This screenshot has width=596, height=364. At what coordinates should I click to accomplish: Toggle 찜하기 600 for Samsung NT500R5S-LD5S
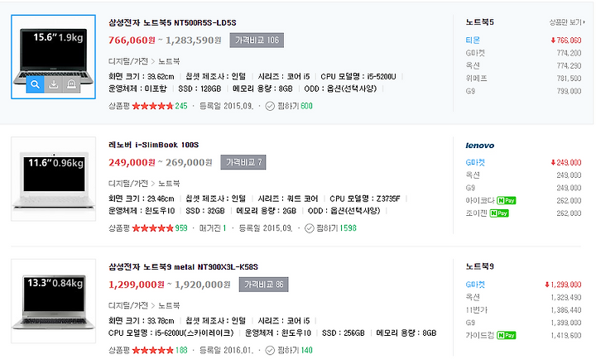pyautogui.click(x=289, y=106)
